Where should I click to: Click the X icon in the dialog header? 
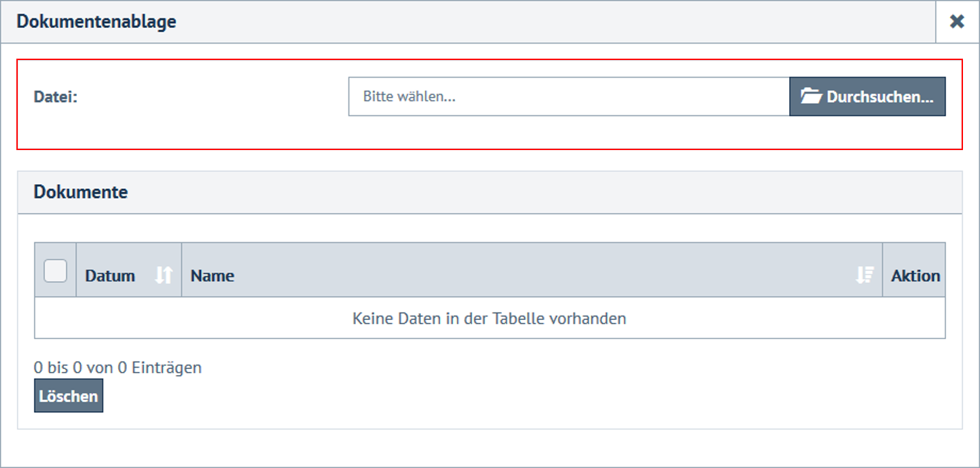point(956,20)
